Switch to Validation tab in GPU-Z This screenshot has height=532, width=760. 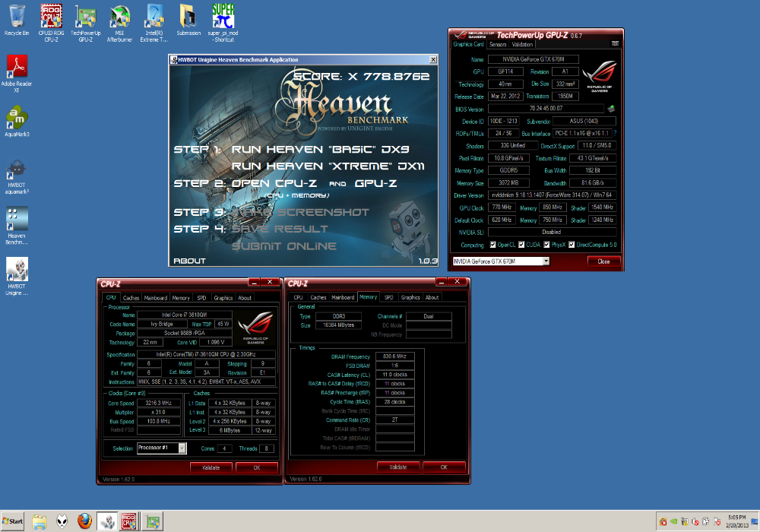(523, 44)
